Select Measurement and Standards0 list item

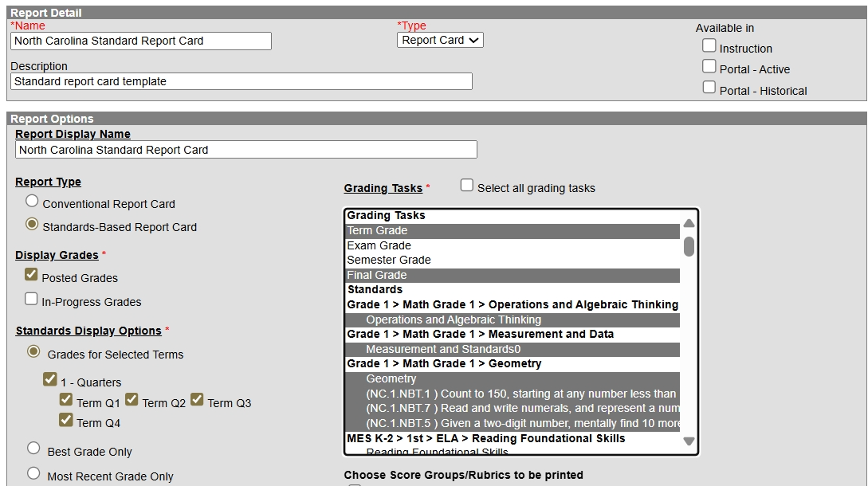tap(512, 349)
